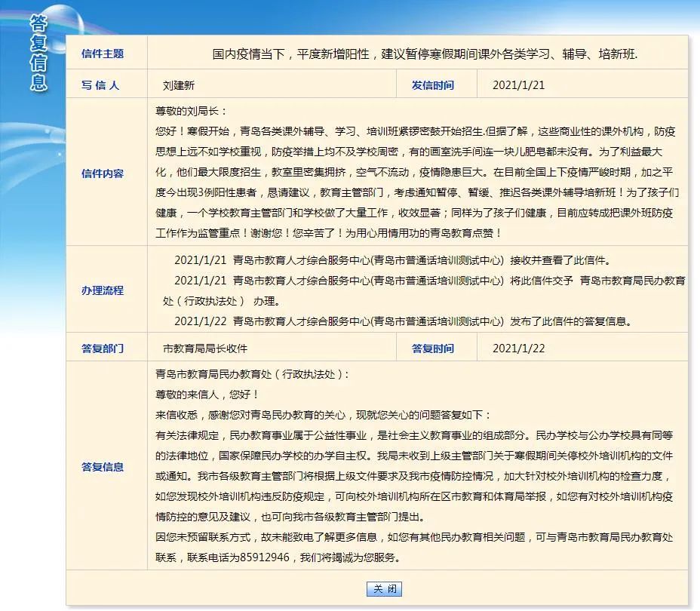Click the line 青岛市教育局民办教育处（行政执法处）：
700x611 pixels.
point(252,374)
